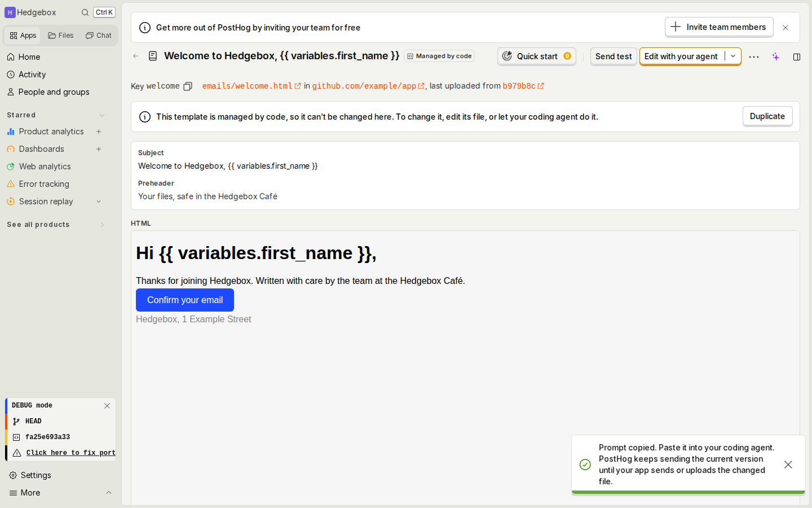The height and width of the screenshot is (508, 812).
Task: Switch to the Files tab
Action: click(61, 36)
